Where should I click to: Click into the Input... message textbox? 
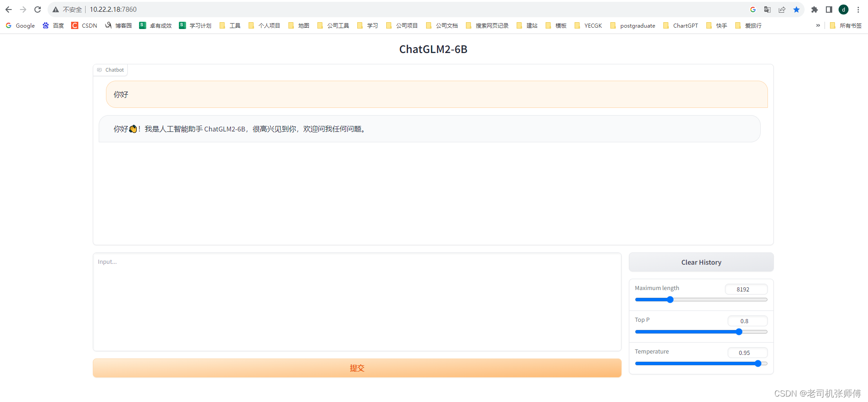[x=357, y=302]
